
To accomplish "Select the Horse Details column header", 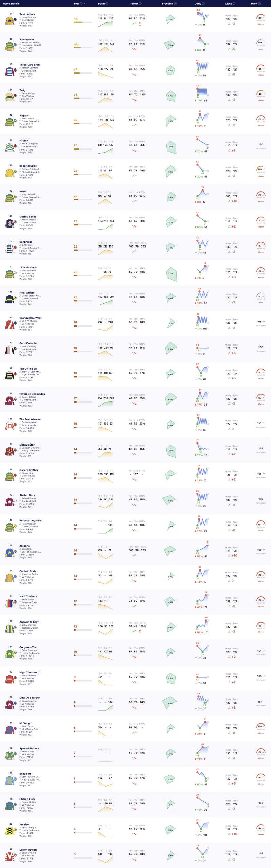I will [11, 4].
